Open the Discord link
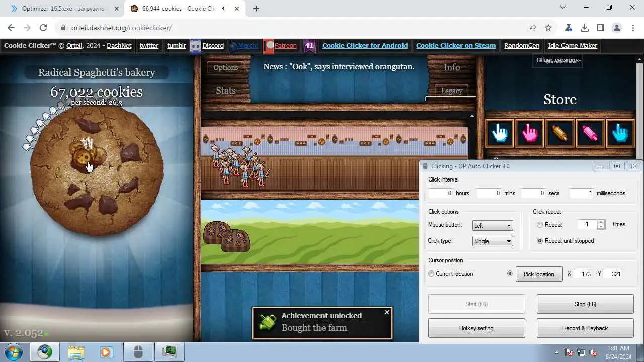 coord(213,45)
